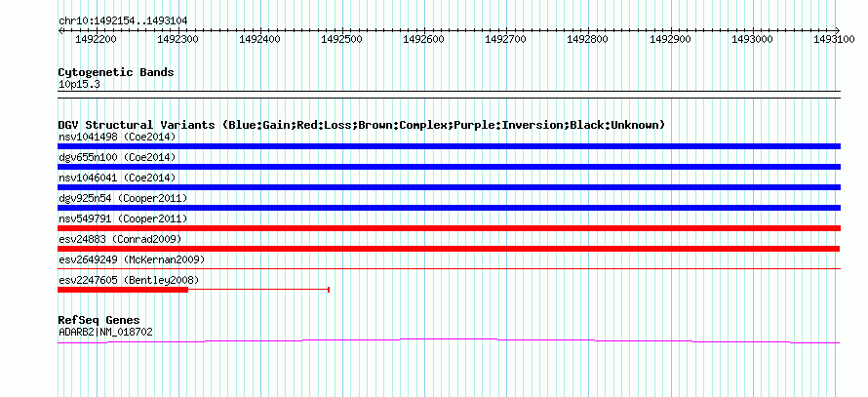868x397 pixels.
Task: Open the nsv1041498 (Coe2014) variant label
Action: click(x=117, y=137)
